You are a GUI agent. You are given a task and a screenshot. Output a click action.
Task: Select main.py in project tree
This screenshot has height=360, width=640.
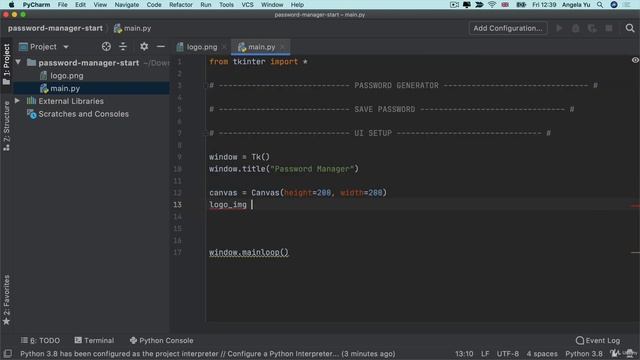click(x=64, y=88)
